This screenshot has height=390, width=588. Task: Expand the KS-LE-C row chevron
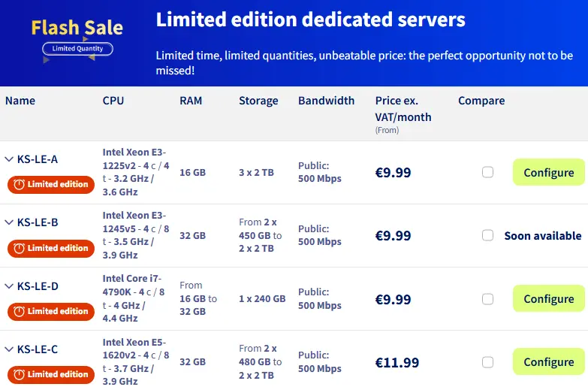click(9, 349)
